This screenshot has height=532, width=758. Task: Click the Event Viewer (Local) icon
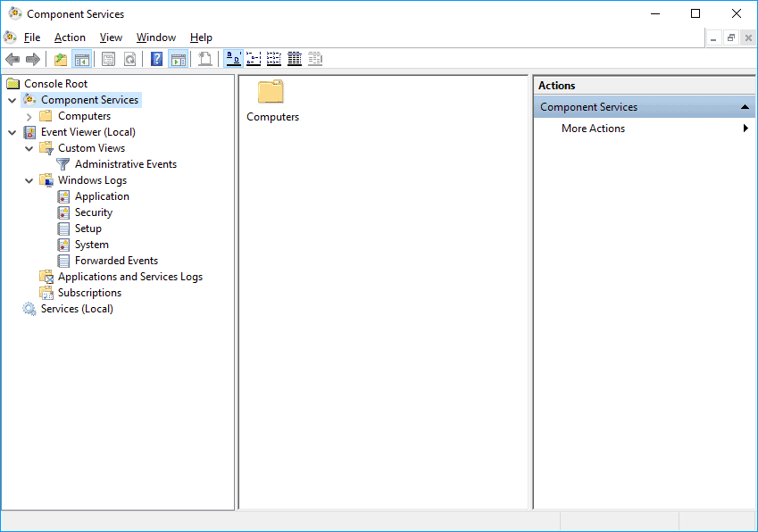click(29, 132)
